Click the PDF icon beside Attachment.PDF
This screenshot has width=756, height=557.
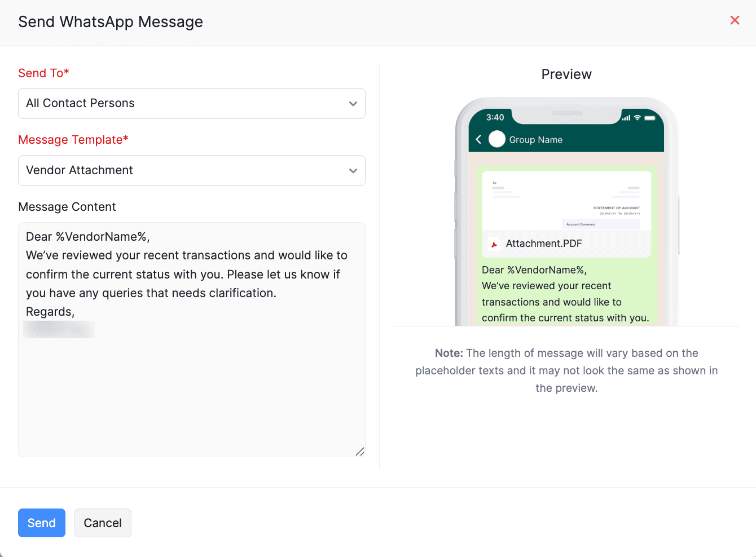pos(493,244)
